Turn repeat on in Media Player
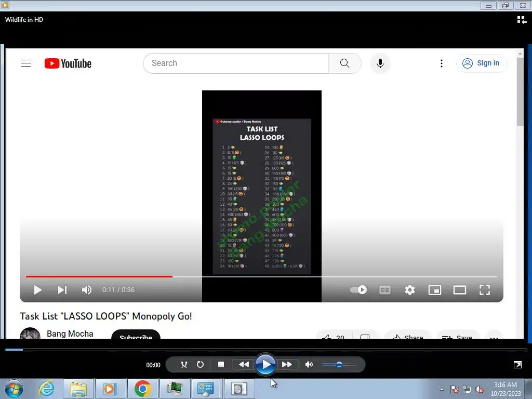 click(x=200, y=364)
